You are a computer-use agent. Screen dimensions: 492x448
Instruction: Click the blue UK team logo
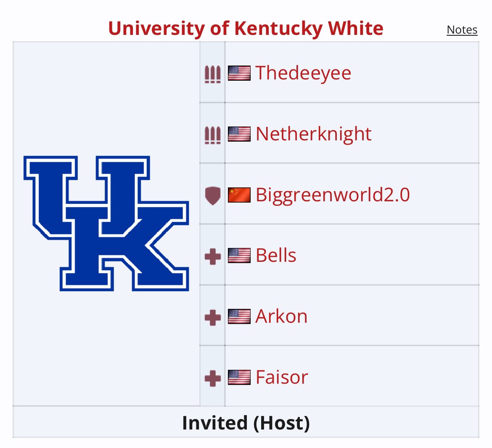106,224
